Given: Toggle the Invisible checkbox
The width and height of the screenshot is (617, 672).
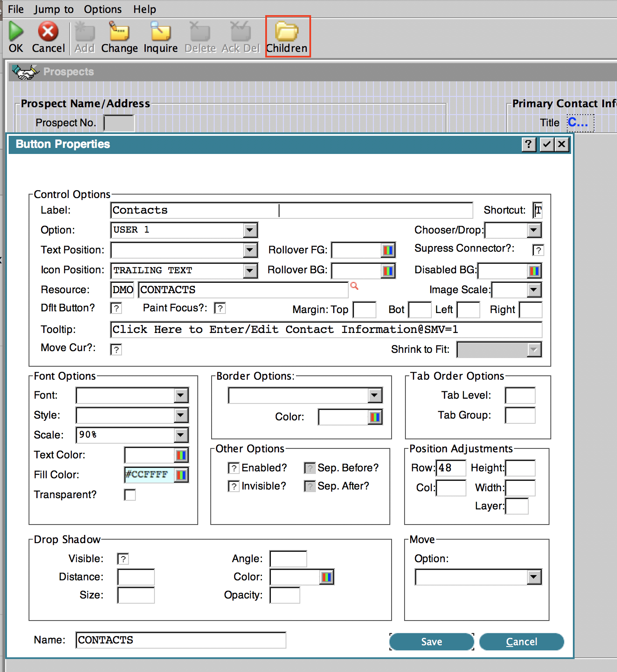Looking at the screenshot, I should click(234, 486).
